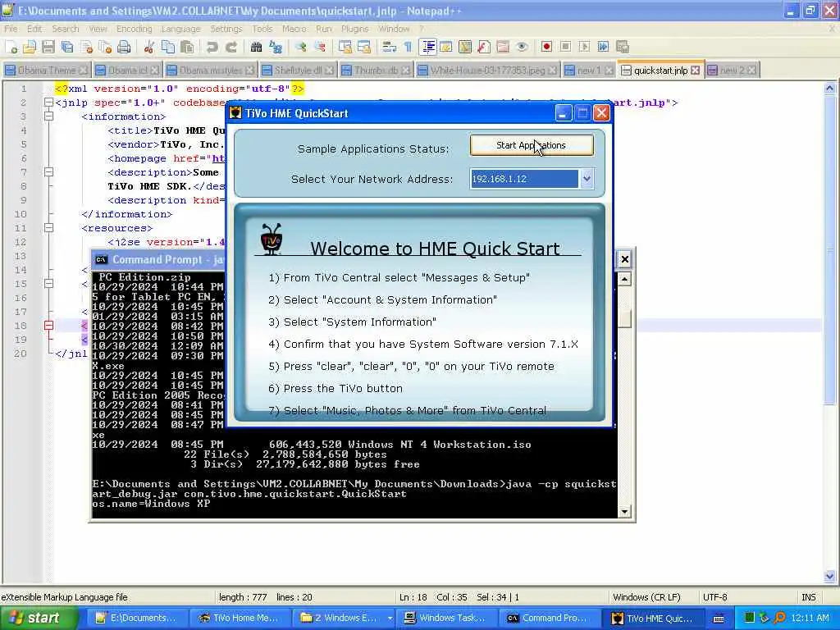840x630 pixels.
Task: Start macro recording with red record icon
Action: (546, 47)
